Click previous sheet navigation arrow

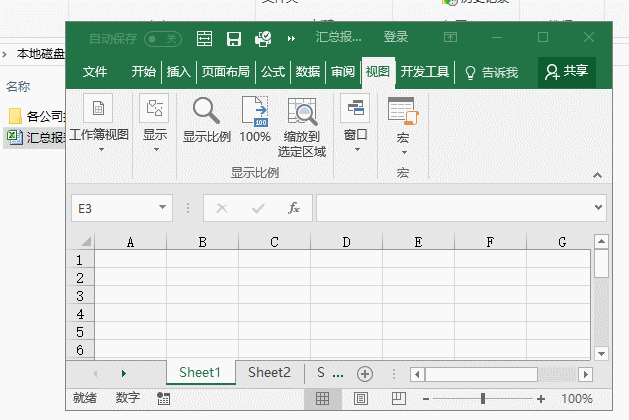95,373
